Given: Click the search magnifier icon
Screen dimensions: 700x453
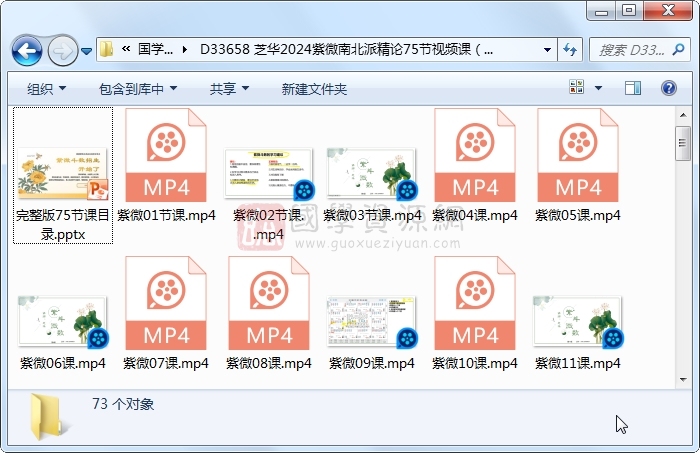Looking at the screenshot, I should pos(678,49).
